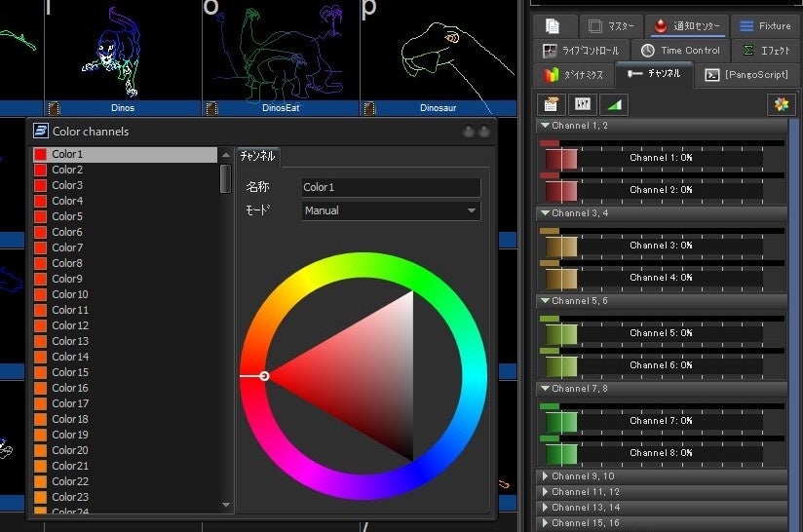Click the Color channels window logo icon
Image resolution: width=803 pixels, height=532 pixels.
point(40,131)
